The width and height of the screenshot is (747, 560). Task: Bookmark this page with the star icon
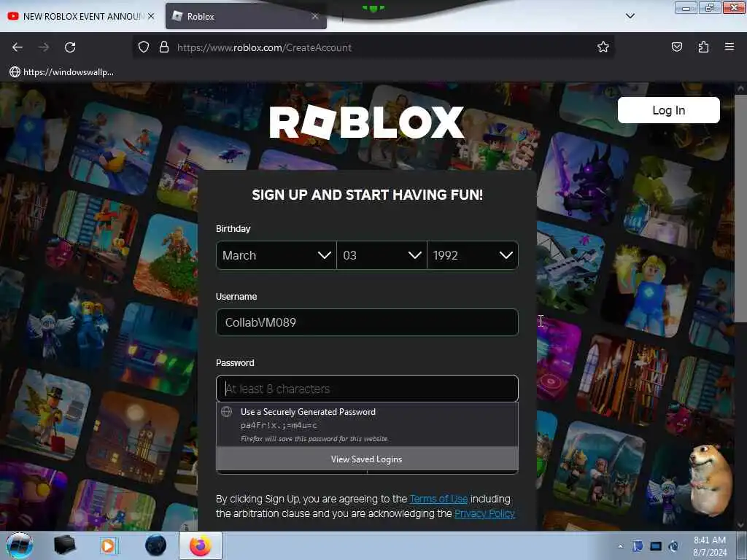click(603, 47)
